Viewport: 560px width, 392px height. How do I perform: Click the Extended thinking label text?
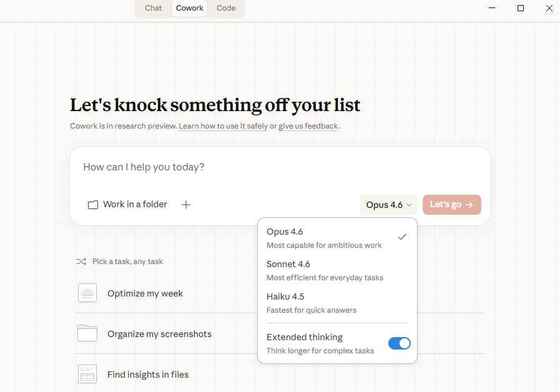(304, 337)
